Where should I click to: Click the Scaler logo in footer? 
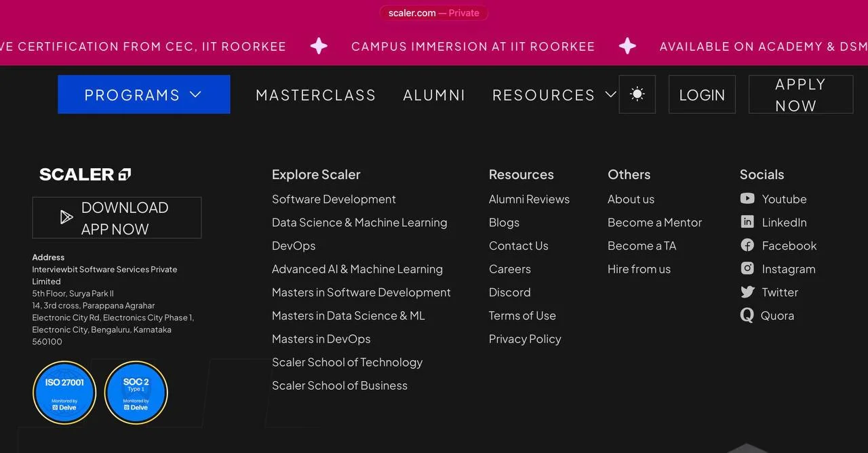pyautogui.click(x=85, y=174)
